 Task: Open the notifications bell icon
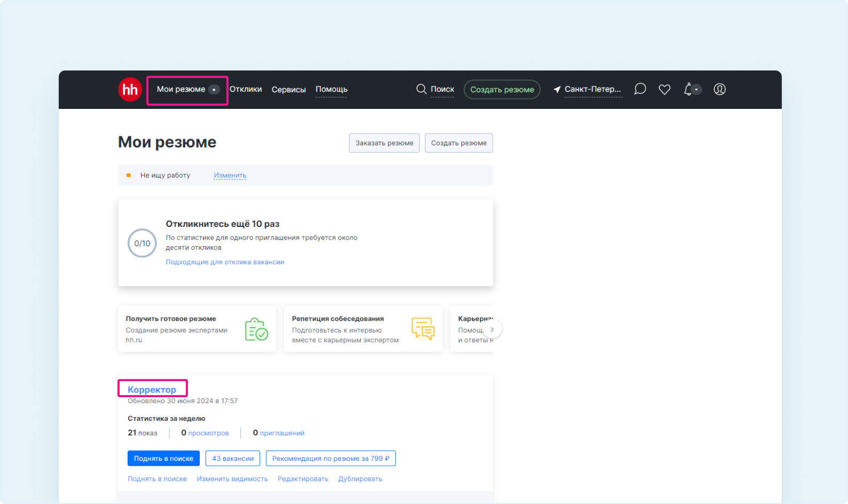click(688, 89)
